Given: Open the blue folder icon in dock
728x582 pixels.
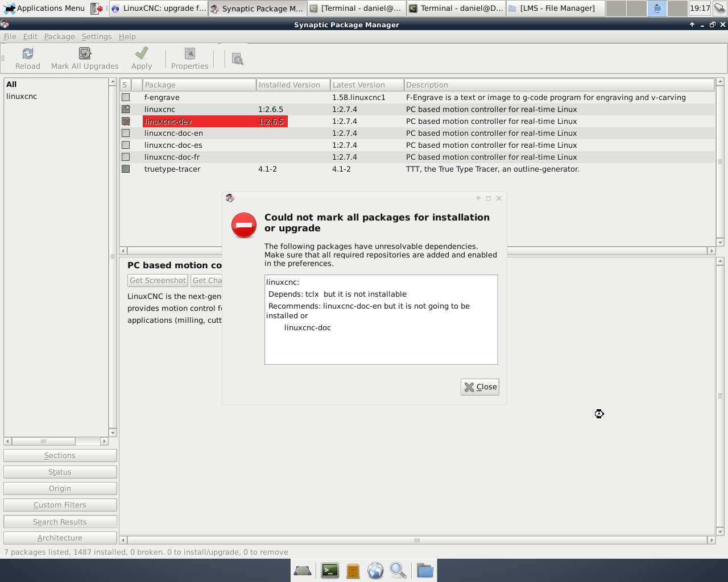Looking at the screenshot, I should click(x=425, y=571).
